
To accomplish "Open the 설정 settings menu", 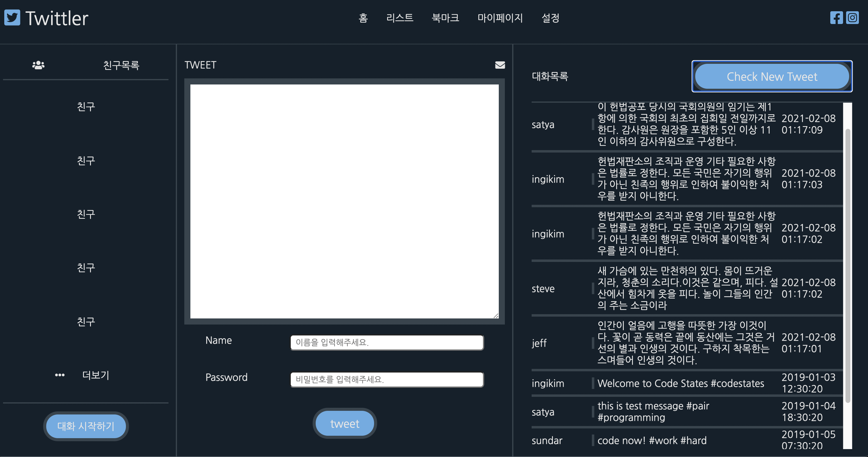I will coord(550,18).
